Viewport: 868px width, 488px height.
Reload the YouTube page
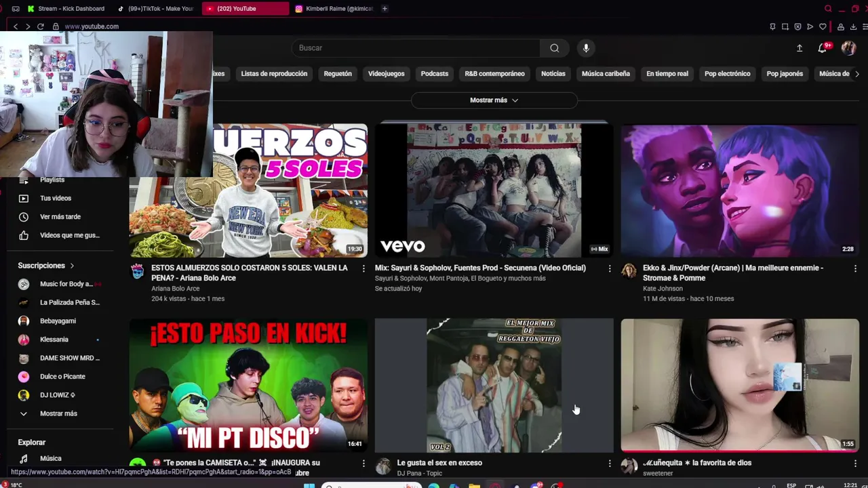(x=41, y=26)
